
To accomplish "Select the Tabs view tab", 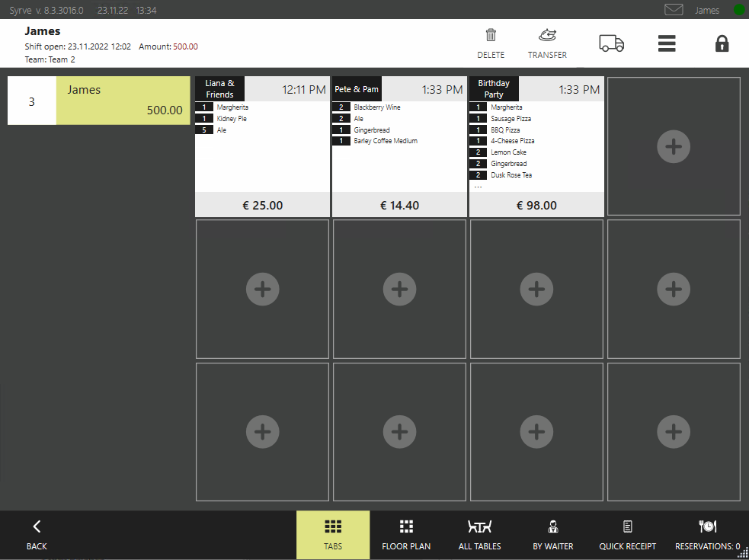I will click(333, 535).
